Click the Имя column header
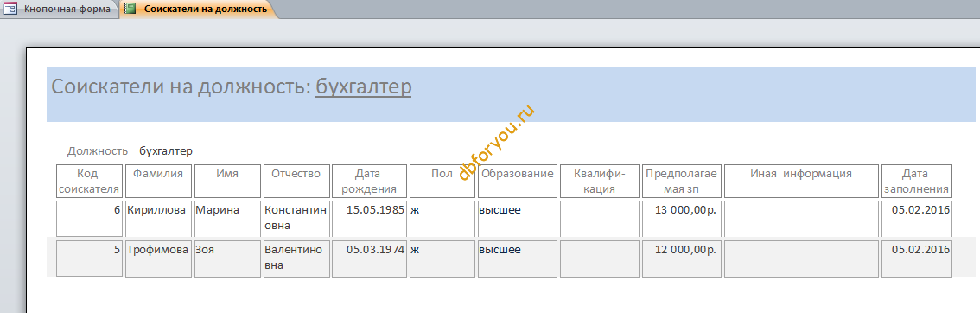980x313 pixels. tap(227, 182)
